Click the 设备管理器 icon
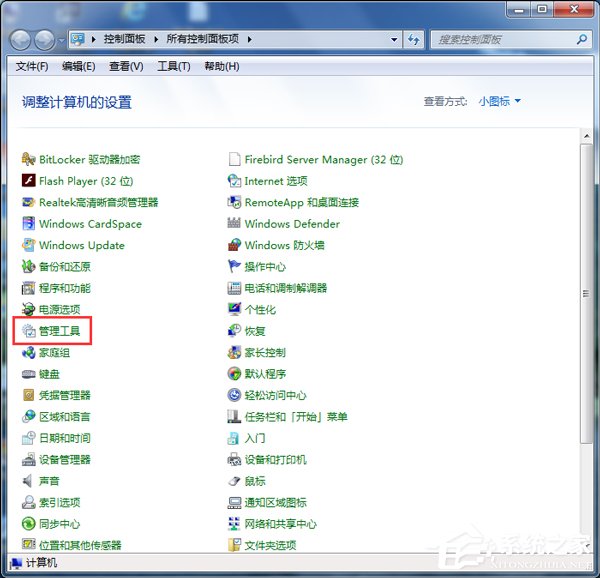The width and height of the screenshot is (600, 578). pyautogui.click(x=29, y=460)
